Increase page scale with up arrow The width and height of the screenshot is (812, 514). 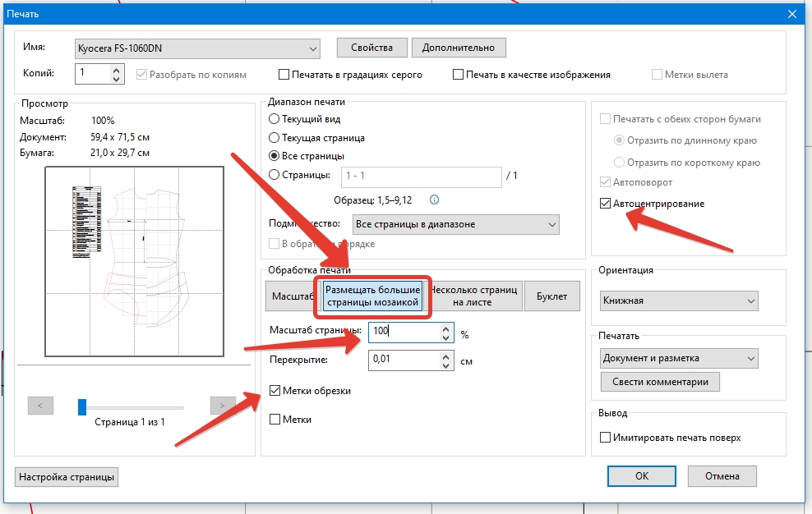[445, 328]
